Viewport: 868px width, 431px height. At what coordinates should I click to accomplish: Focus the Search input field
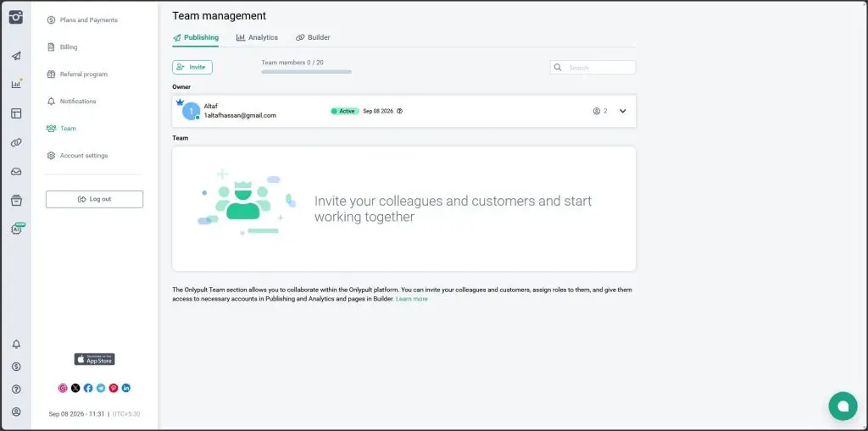[593, 68]
